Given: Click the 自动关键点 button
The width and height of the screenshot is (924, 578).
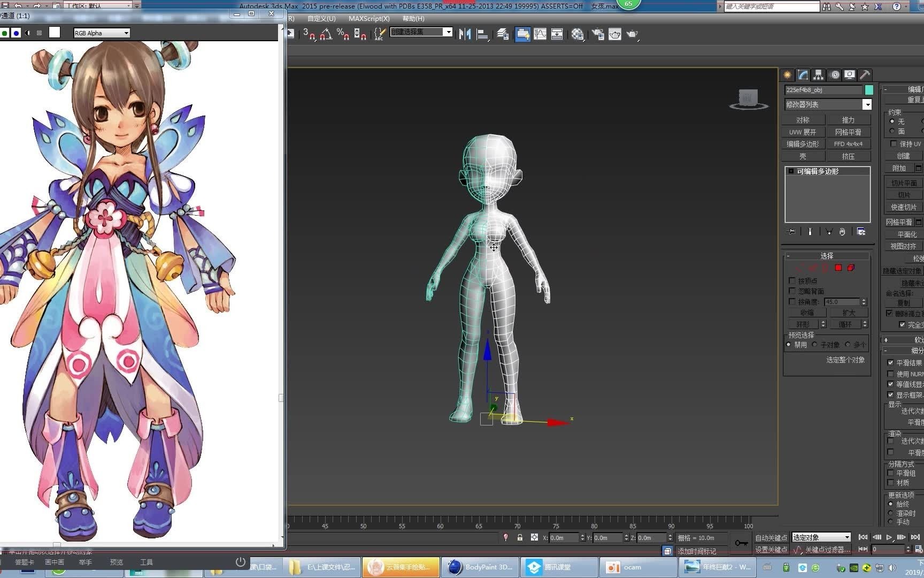Looking at the screenshot, I should (x=771, y=538).
